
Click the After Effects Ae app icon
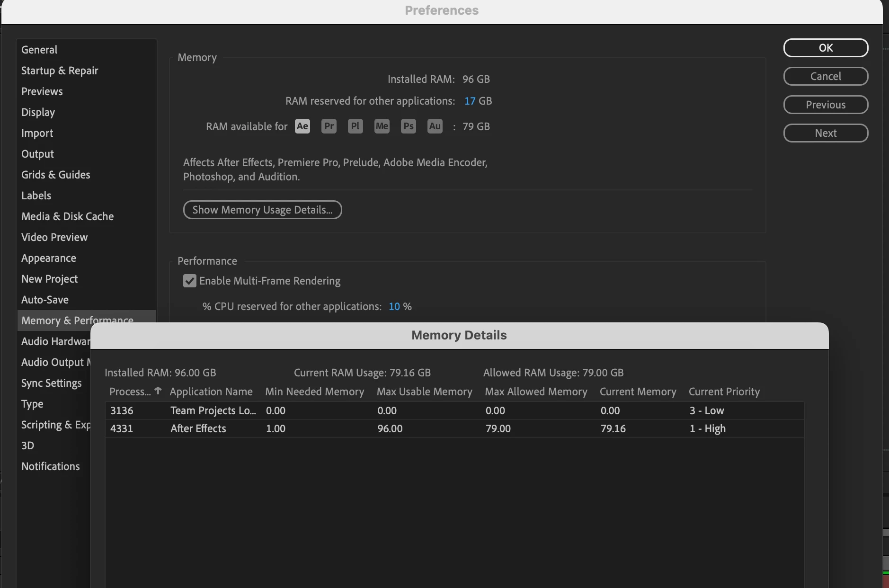pyautogui.click(x=302, y=126)
